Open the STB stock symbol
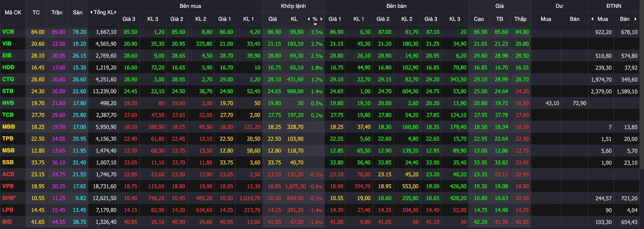 pos(8,91)
